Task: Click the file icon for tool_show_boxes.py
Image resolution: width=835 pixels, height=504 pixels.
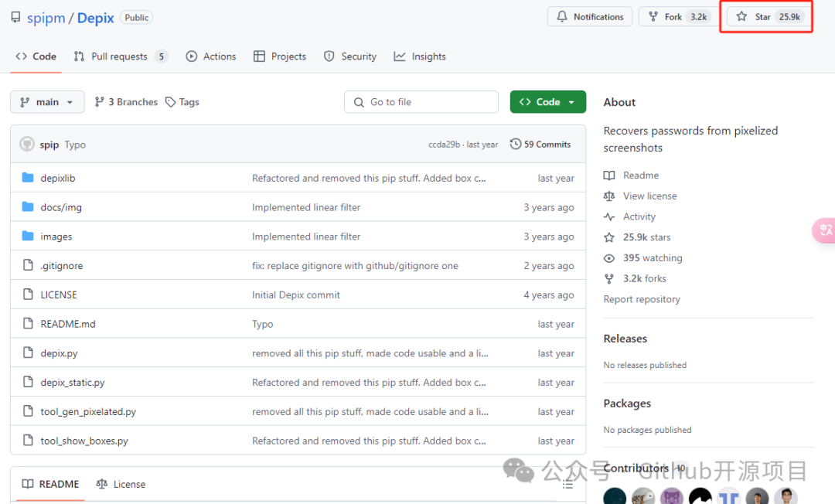Action: tap(29, 441)
